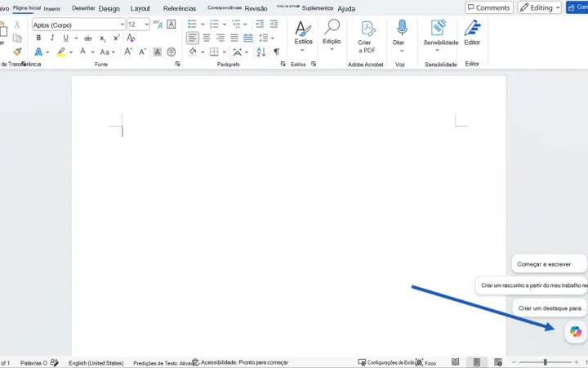Click the phonetic guide icon
The height and width of the screenshot is (368, 588).
[x=158, y=25]
